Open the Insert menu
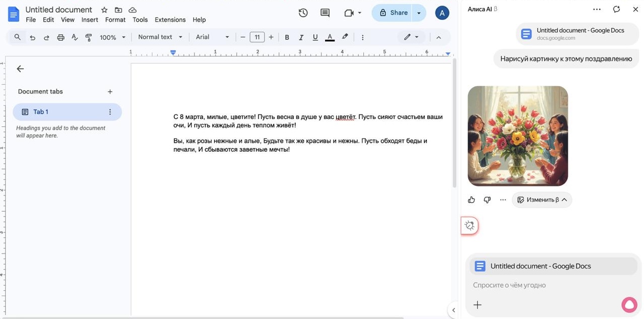 click(90, 20)
